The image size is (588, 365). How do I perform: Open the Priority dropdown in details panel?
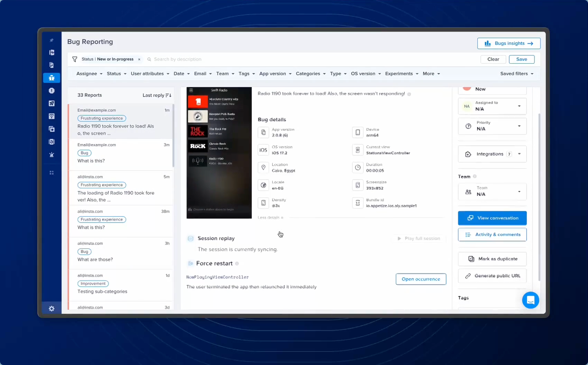pyautogui.click(x=519, y=126)
